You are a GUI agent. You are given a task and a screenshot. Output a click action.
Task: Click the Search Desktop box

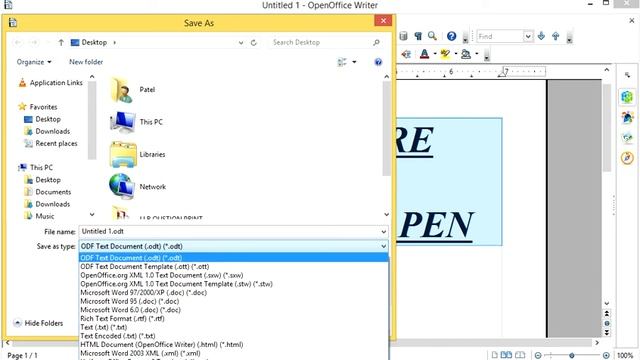(x=320, y=42)
